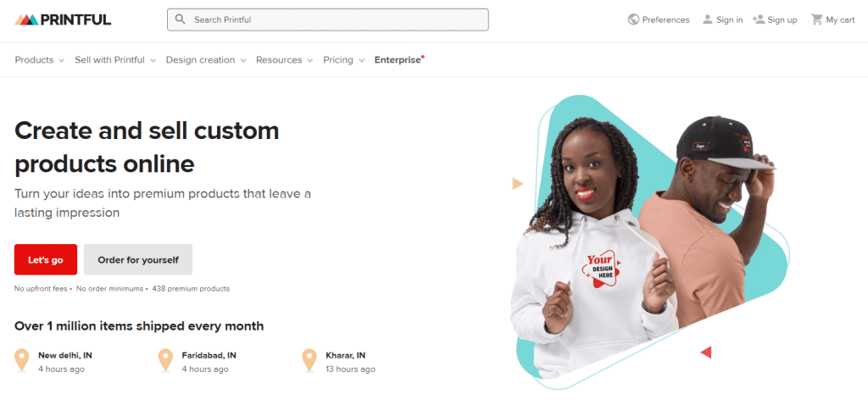Open the Design creation dropdown
Viewport: 868px width, 411px height.
click(206, 59)
